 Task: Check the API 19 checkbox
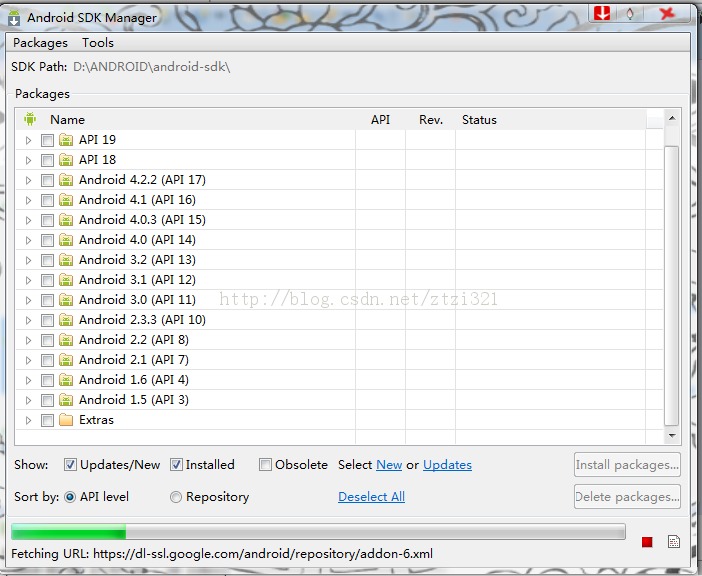(x=47, y=141)
